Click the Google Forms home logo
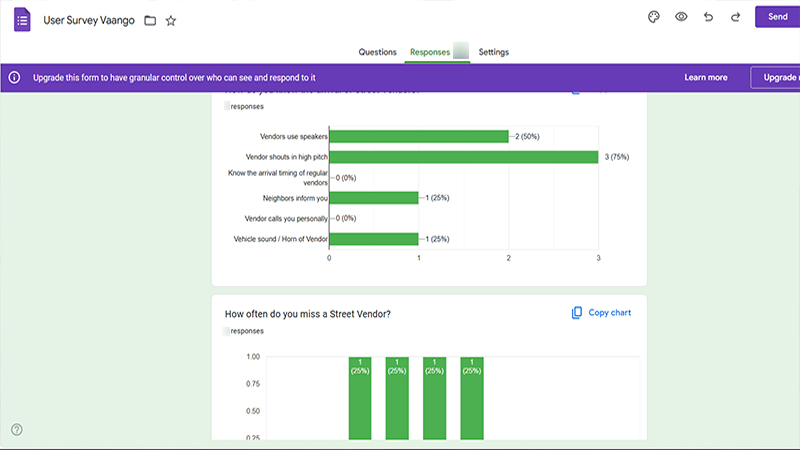 pos(21,19)
